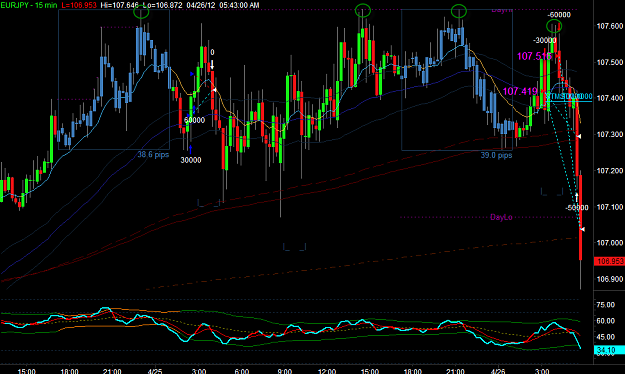
Task: Select the magenta DayLo level label
Action: pyautogui.click(x=501, y=217)
